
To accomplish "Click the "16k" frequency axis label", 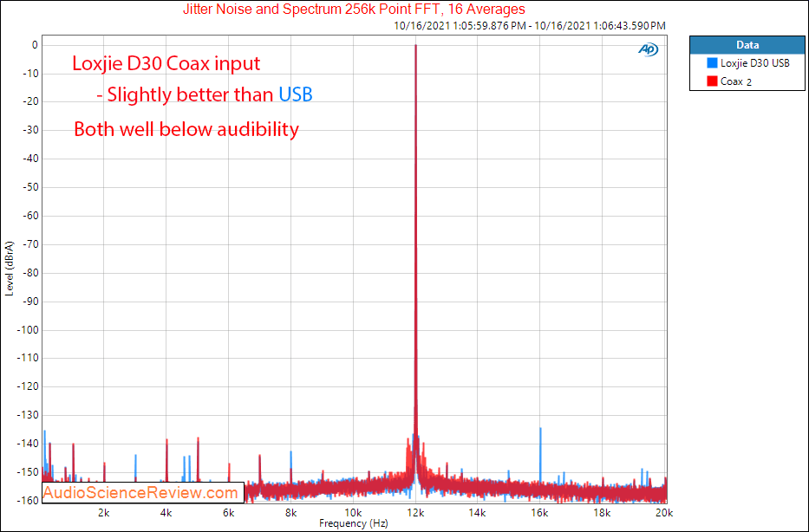I will (x=539, y=513).
